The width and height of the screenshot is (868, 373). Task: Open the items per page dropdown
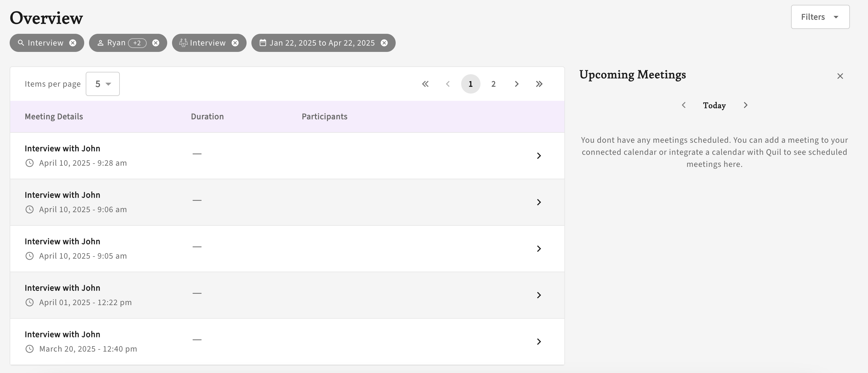coord(103,84)
